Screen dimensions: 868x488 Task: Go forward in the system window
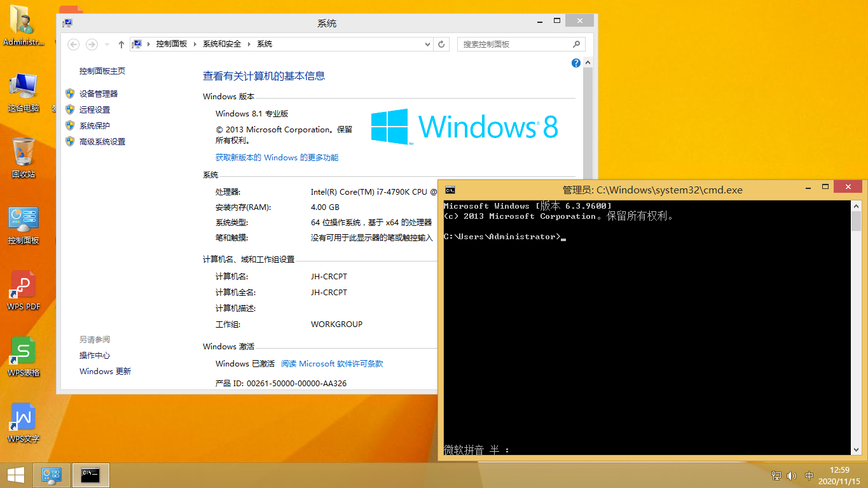[92, 44]
